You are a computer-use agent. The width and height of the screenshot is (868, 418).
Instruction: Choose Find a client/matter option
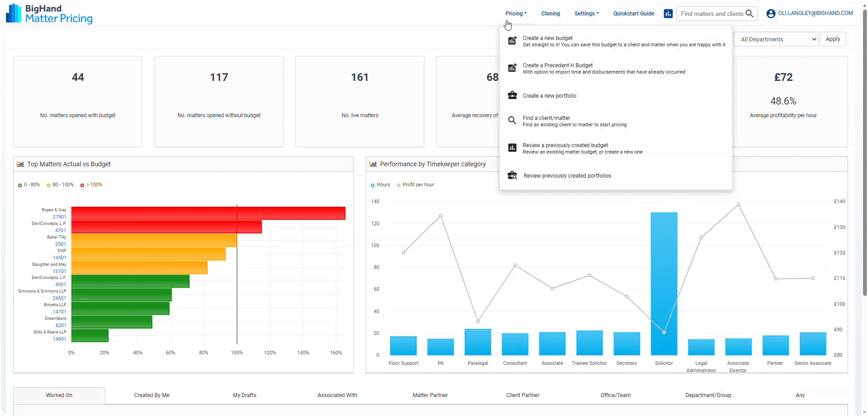(616, 121)
